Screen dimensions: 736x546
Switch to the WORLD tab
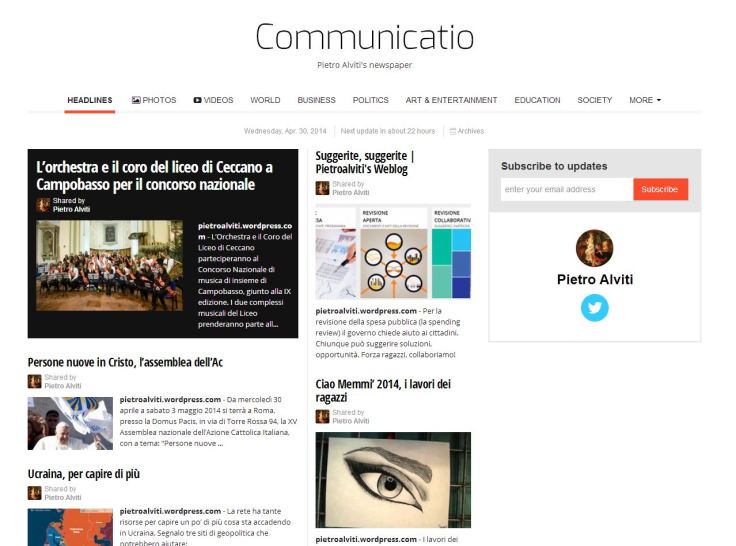point(265,100)
